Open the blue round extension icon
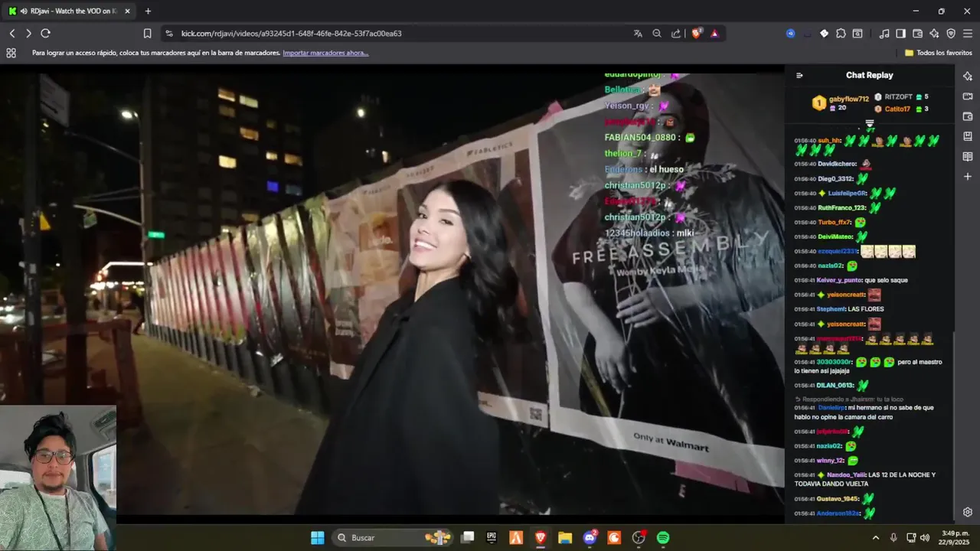Viewport: 980px width, 551px height. (x=790, y=33)
